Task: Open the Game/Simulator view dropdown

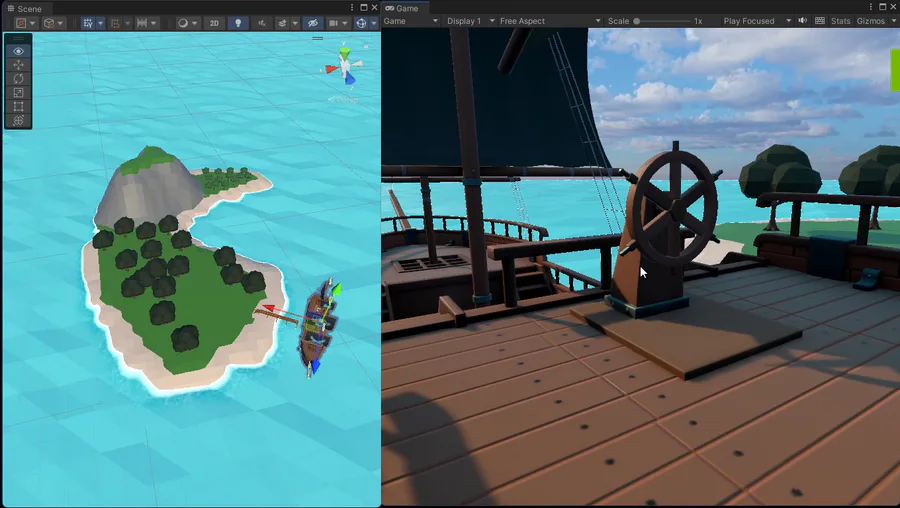Action: [x=411, y=21]
